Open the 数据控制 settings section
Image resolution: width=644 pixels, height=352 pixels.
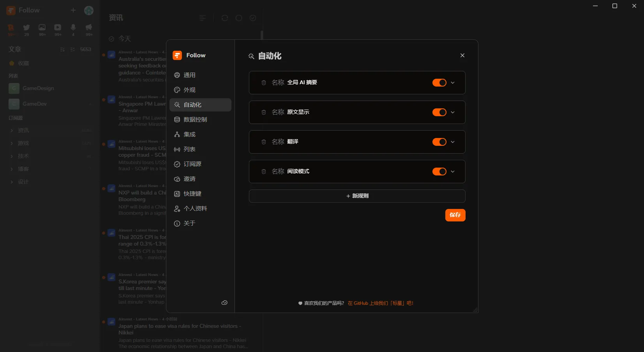[x=195, y=120]
